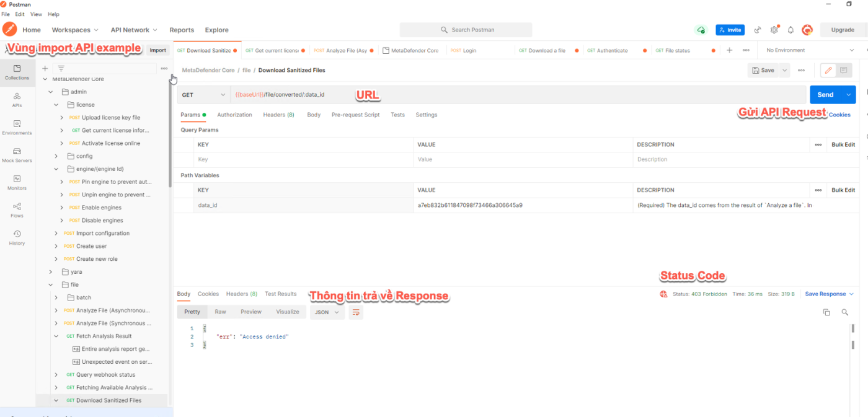The height and width of the screenshot is (417, 868).
Task: Copy response using the copy icon
Action: [x=826, y=312]
